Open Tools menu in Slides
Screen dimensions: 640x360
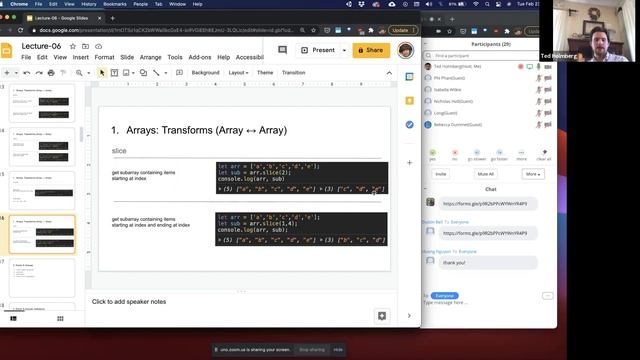[x=175, y=57]
